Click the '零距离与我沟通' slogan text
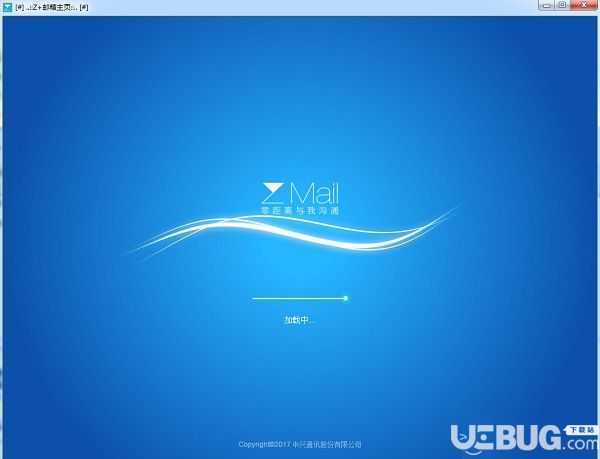 point(300,210)
